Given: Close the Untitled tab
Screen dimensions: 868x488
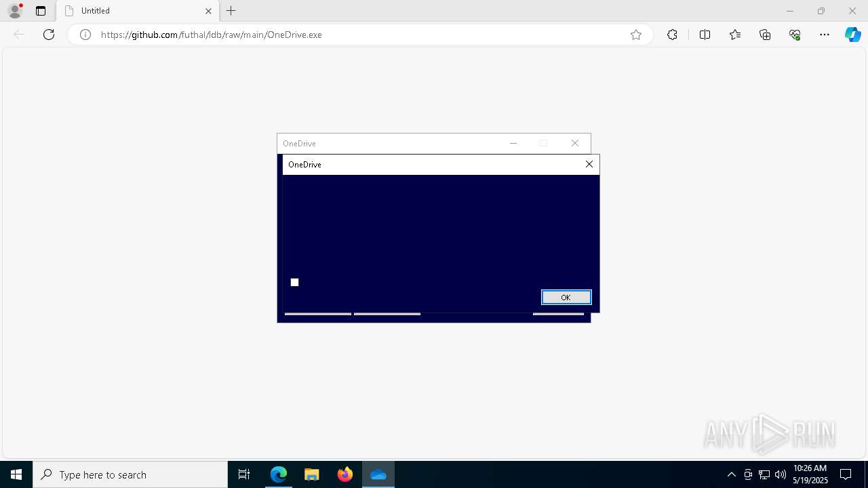Looking at the screenshot, I should point(208,11).
